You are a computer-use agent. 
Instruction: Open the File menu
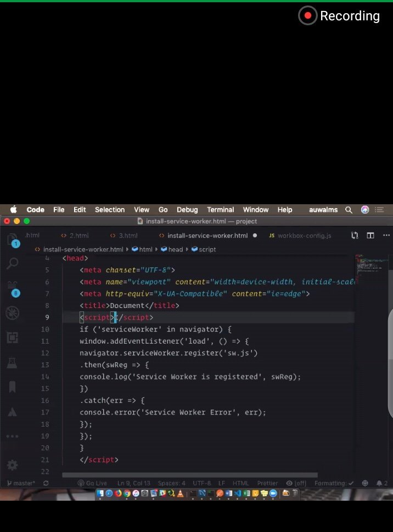tap(59, 210)
